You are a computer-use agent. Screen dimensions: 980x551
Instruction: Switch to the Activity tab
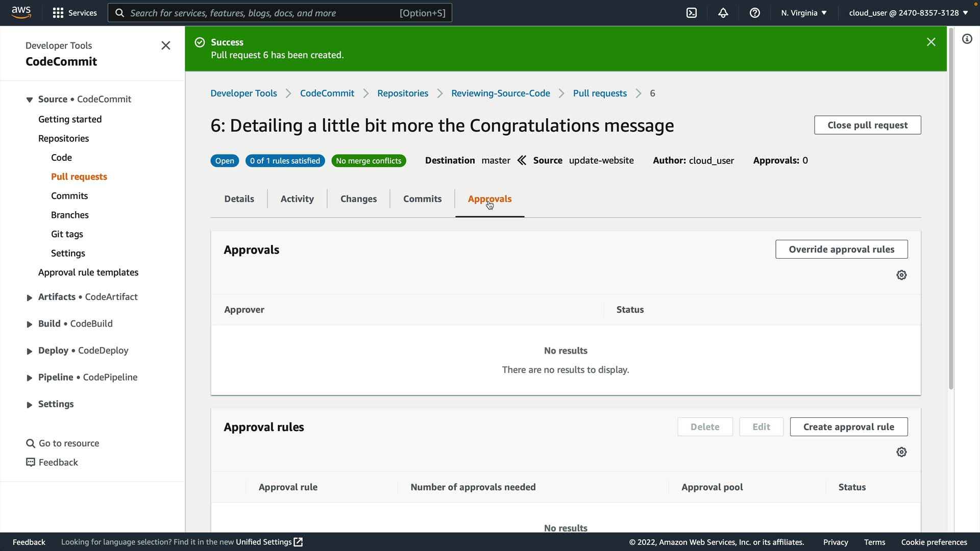point(297,199)
